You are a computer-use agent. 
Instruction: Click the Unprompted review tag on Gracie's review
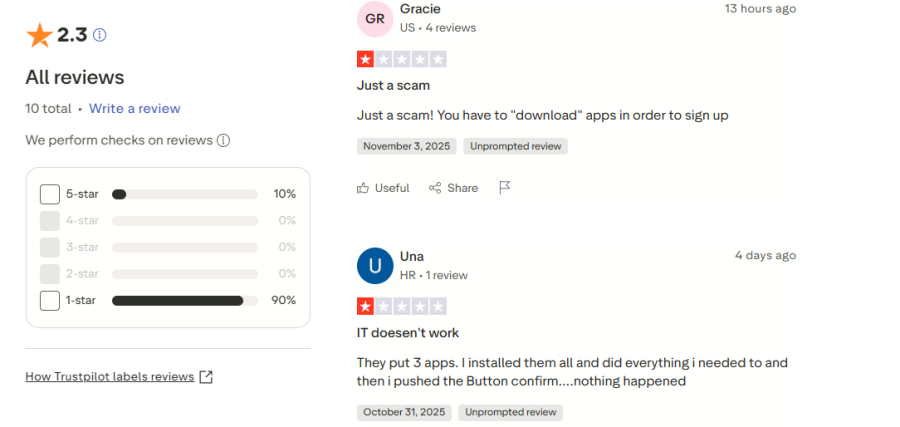[x=516, y=146]
